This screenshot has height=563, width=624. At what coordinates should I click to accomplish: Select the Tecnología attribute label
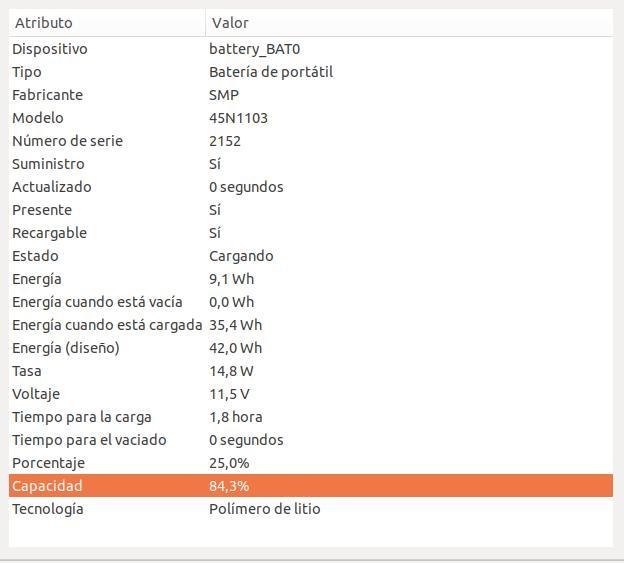48,509
